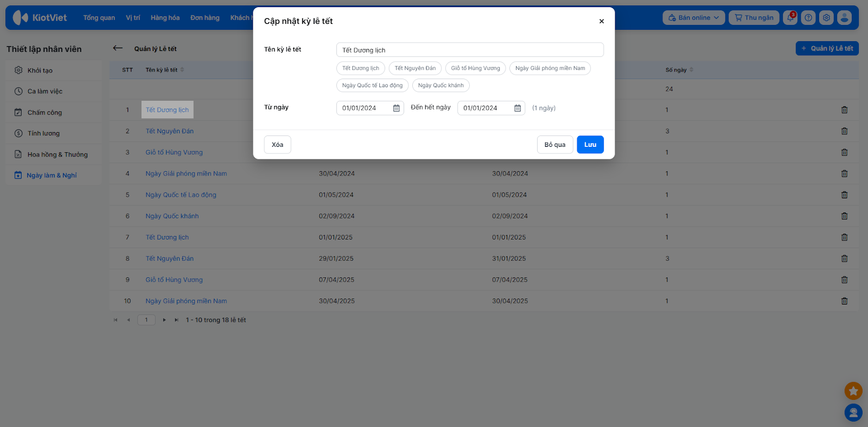
Task: Delete the 29/01/2025 Tết Nguyên Đán row
Action: tap(844, 258)
